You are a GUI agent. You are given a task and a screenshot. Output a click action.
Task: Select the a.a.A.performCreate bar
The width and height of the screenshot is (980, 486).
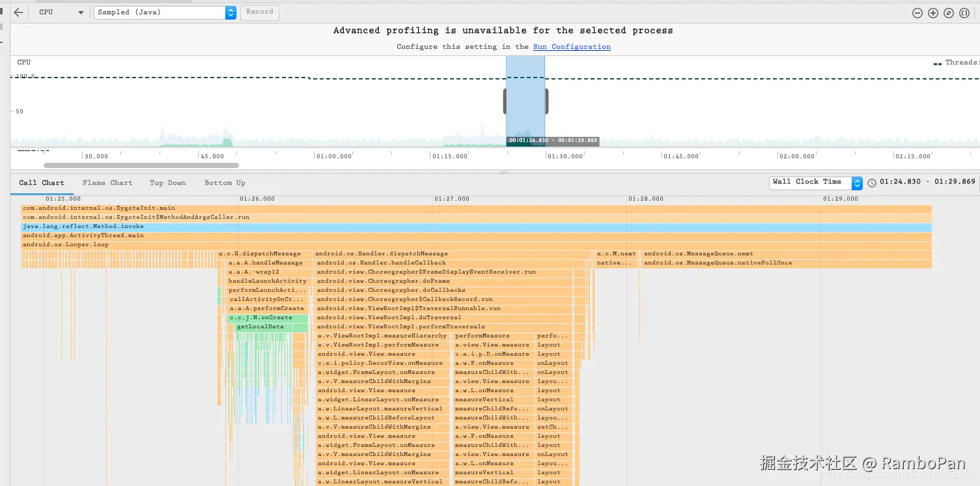(x=268, y=309)
